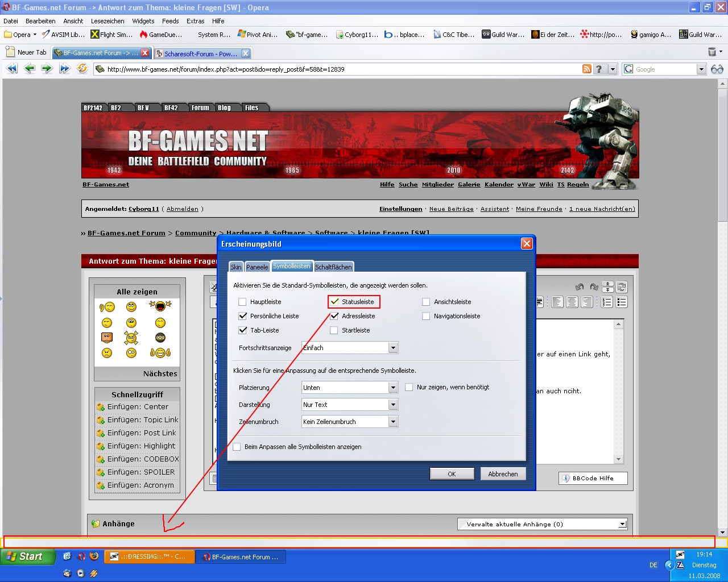Click the redo arrow in post editor
This screenshot has height=582, width=728.
(x=594, y=287)
